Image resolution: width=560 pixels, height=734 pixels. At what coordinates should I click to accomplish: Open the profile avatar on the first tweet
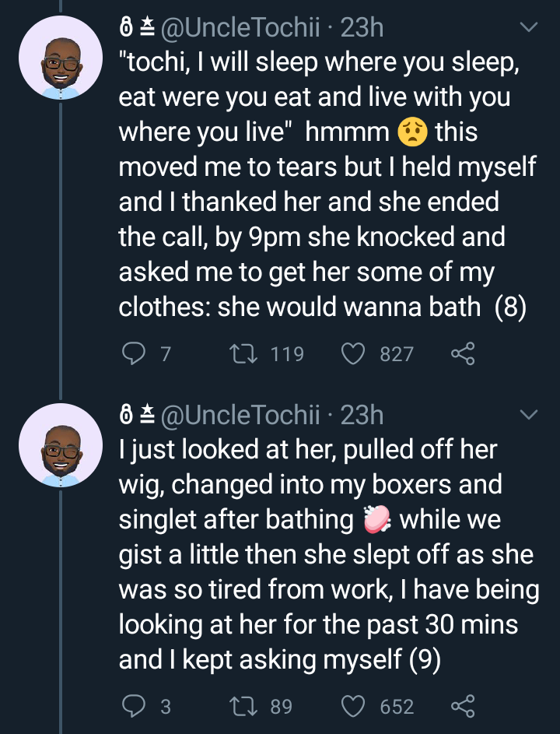click(x=61, y=58)
